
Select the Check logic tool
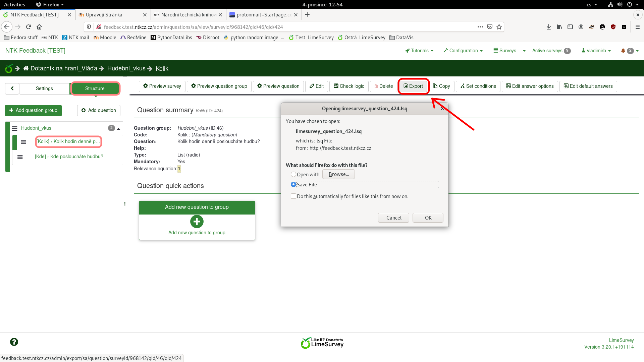click(348, 86)
